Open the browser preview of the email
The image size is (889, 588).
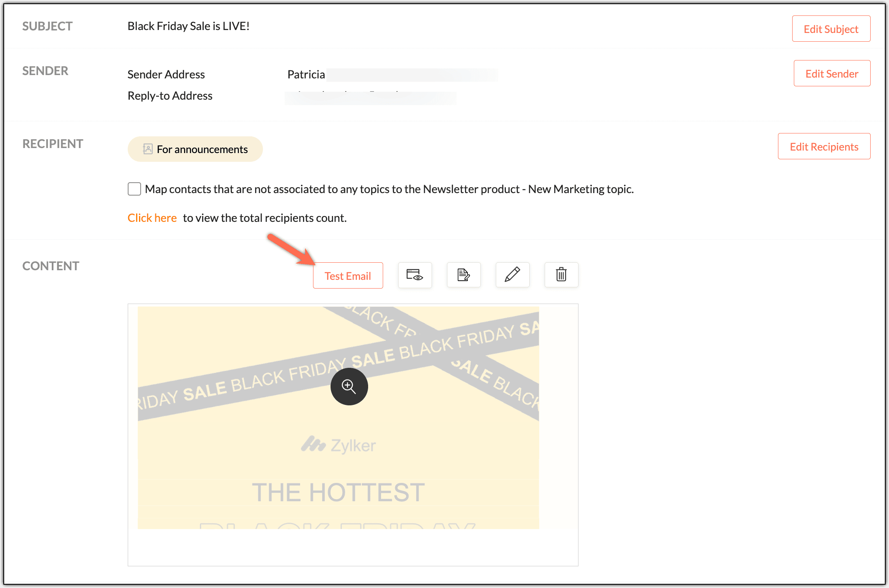[x=414, y=275]
